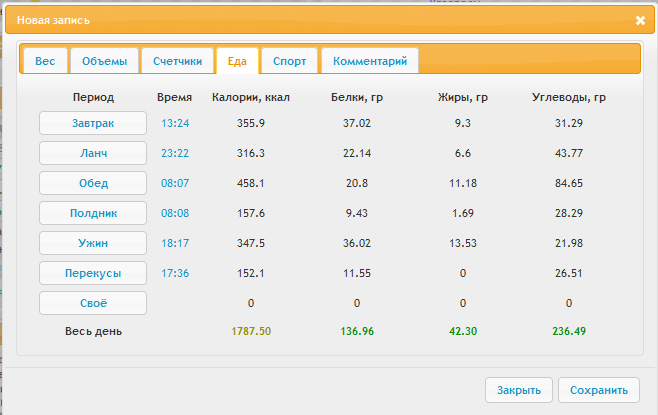Image resolution: width=658 pixels, height=415 pixels.
Task: Close the Новая запись dialog with X
Action: [x=640, y=20]
